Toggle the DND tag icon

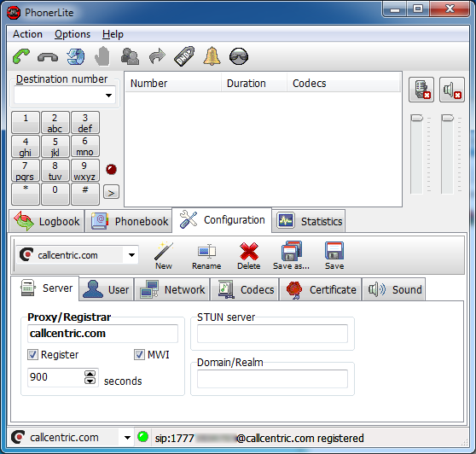(184, 56)
